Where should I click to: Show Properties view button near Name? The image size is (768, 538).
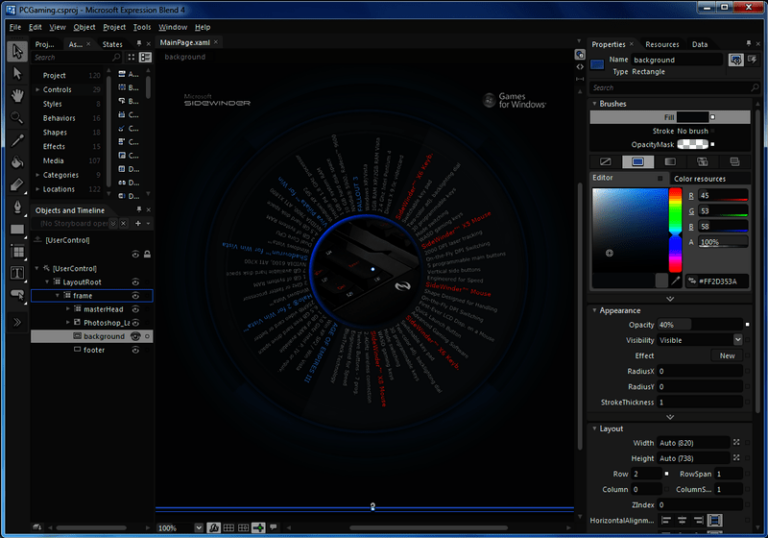click(x=736, y=60)
